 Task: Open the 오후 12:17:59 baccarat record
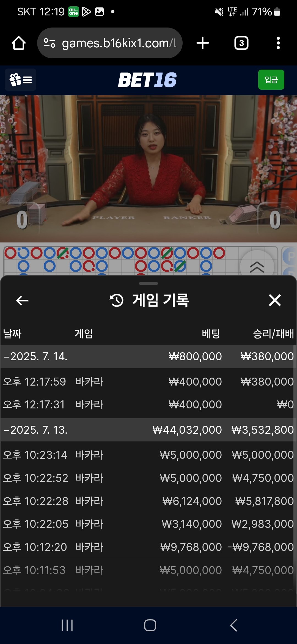click(x=148, y=382)
